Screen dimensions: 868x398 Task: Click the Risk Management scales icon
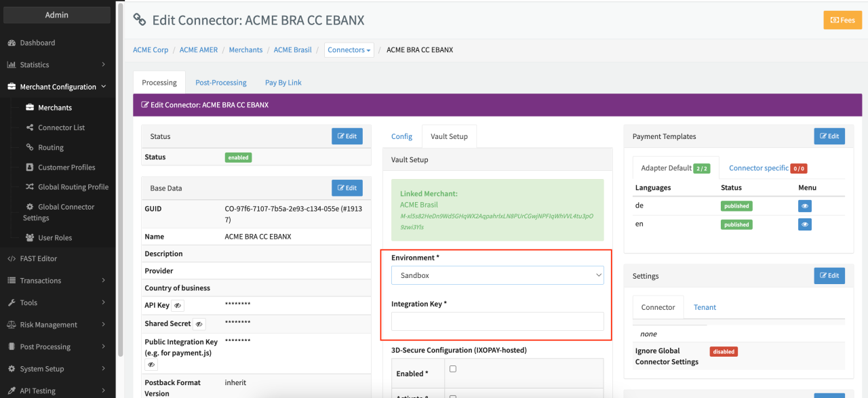tap(12, 325)
